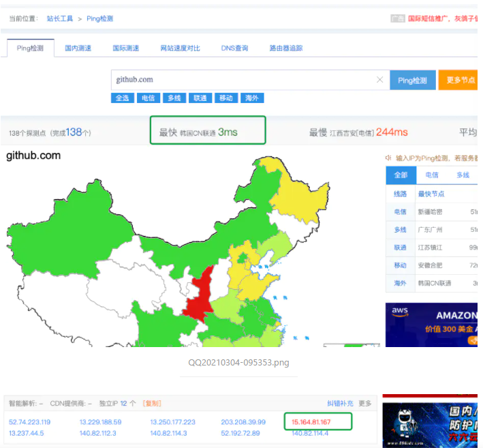483x448 pixels.
Task: Open the DNS查询 tab
Action: point(235,48)
